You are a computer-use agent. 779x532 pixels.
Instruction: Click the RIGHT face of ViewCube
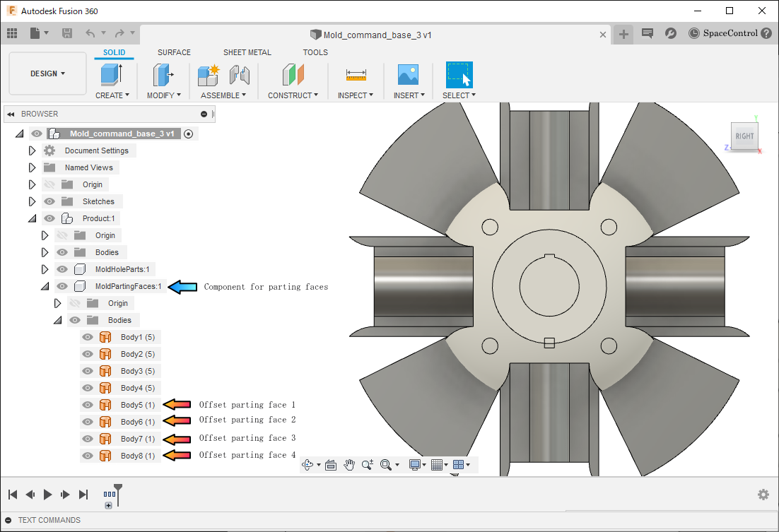point(744,136)
